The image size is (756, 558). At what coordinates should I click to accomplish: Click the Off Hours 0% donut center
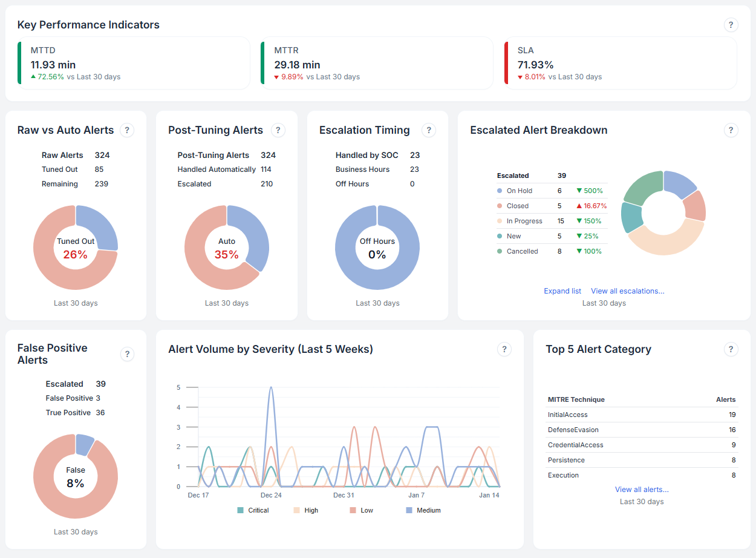(x=377, y=248)
